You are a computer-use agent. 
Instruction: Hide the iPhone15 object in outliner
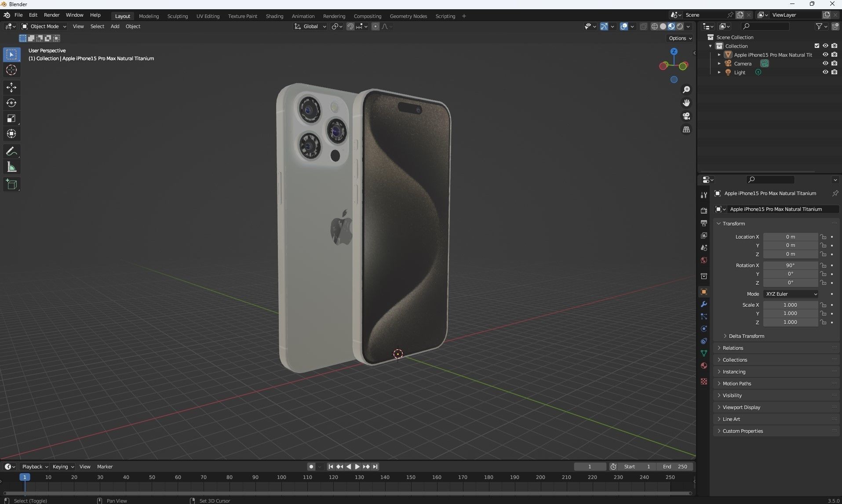coord(825,54)
